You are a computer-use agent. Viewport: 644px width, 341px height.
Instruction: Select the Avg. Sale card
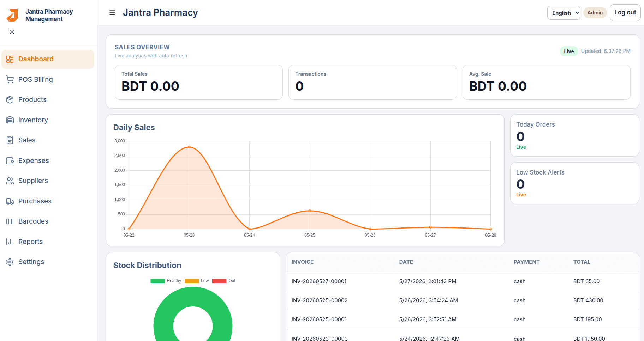546,82
